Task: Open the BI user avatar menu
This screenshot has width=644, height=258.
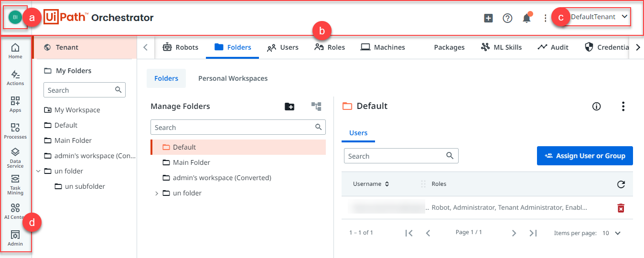Action: click(x=15, y=17)
